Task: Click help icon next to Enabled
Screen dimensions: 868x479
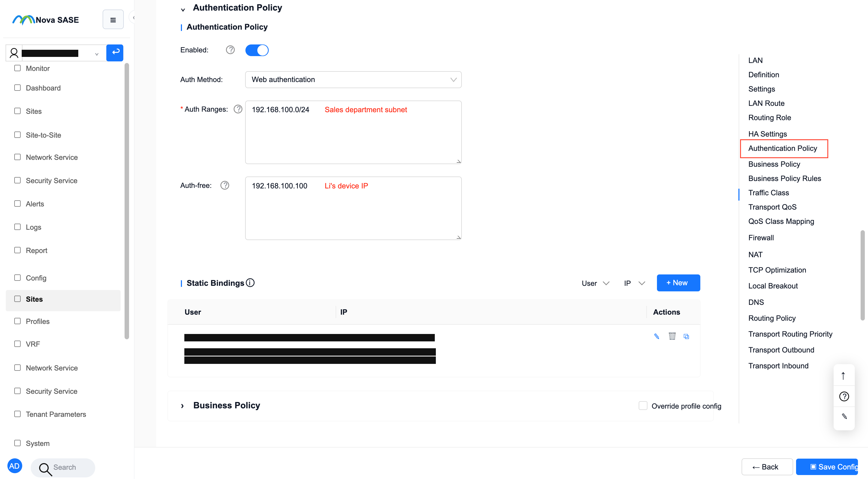Action: point(230,50)
